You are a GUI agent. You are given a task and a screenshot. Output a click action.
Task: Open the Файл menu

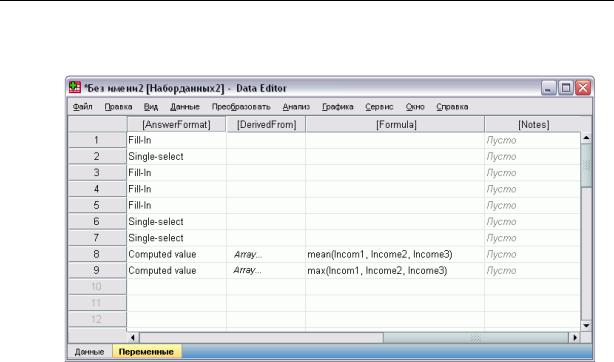pyautogui.click(x=83, y=107)
